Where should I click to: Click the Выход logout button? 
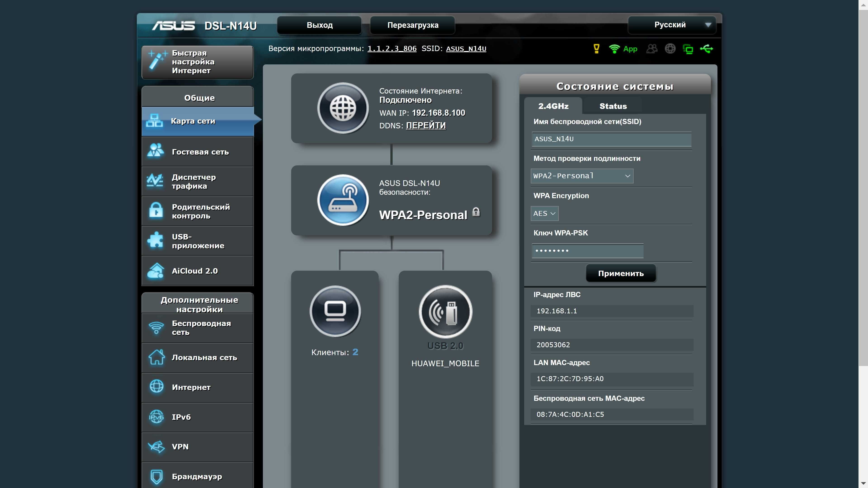pyautogui.click(x=319, y=25)
